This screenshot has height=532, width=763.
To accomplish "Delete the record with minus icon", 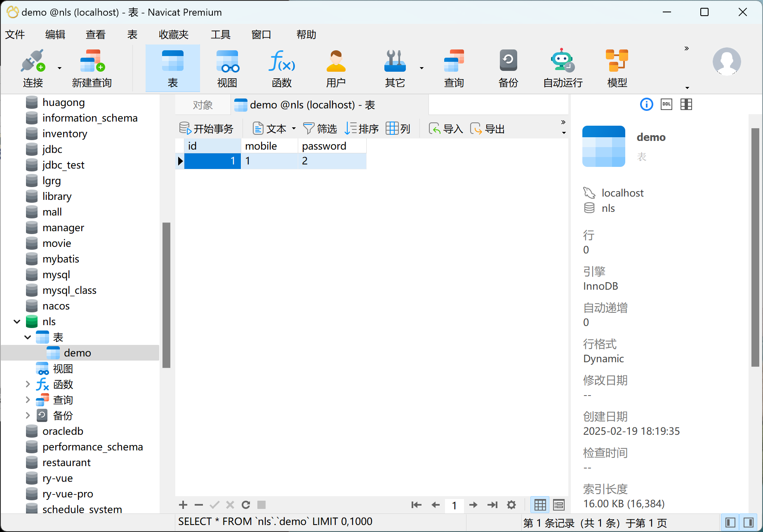I will point(199,505).
